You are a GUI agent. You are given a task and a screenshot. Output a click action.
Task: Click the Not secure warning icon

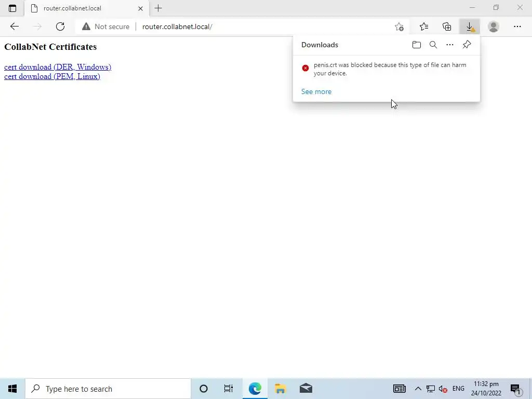pyautogui.click(x=86, y=26)
